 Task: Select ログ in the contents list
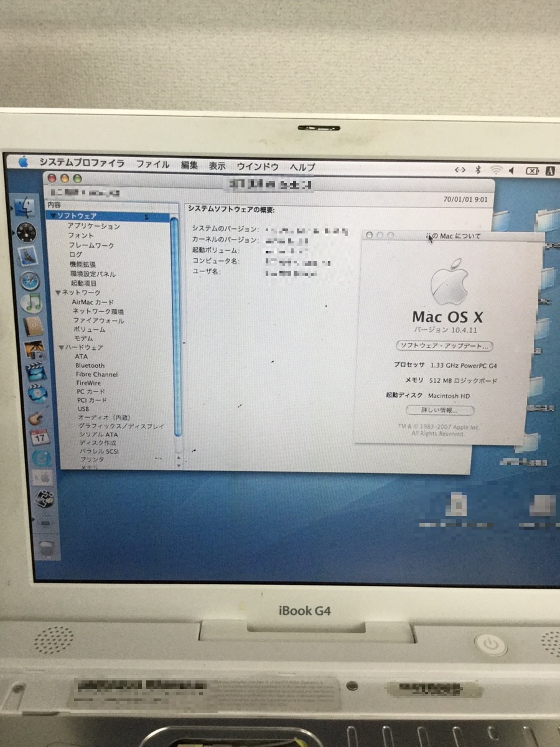(75, 255)
